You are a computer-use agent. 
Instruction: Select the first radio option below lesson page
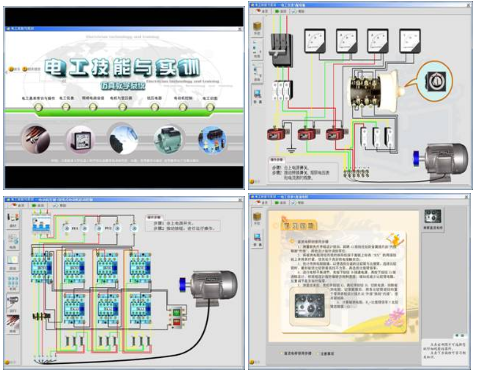pos(282,353)
